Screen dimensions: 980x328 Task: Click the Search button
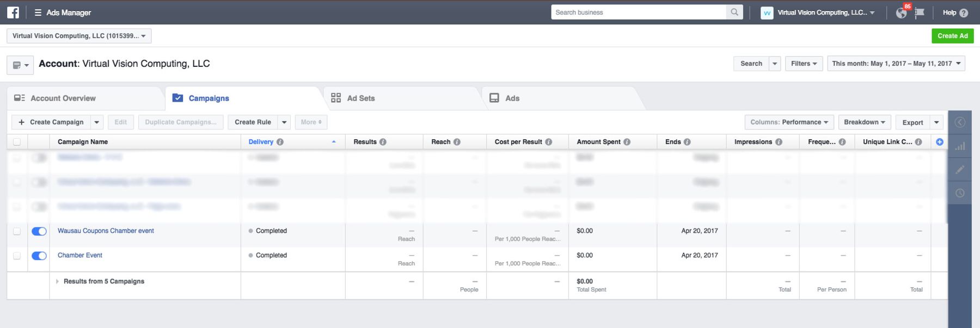[751, 64]
